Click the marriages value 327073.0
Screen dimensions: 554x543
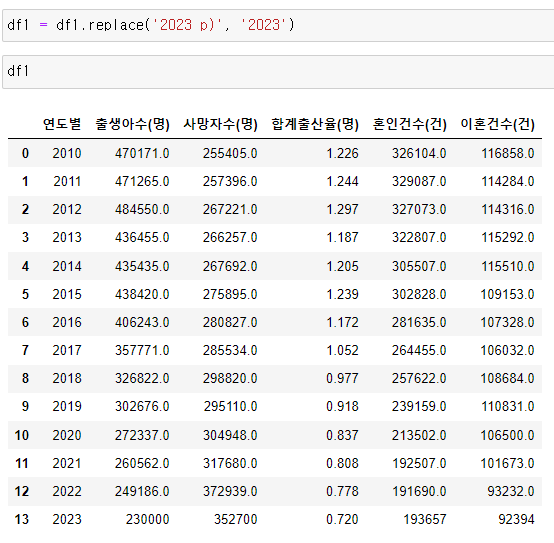tap(419, 209)
